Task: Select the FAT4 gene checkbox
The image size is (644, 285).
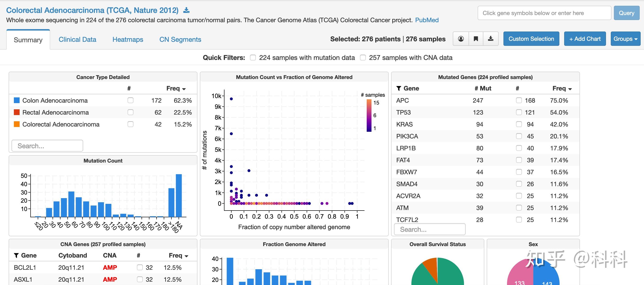Action: point(519,160)
